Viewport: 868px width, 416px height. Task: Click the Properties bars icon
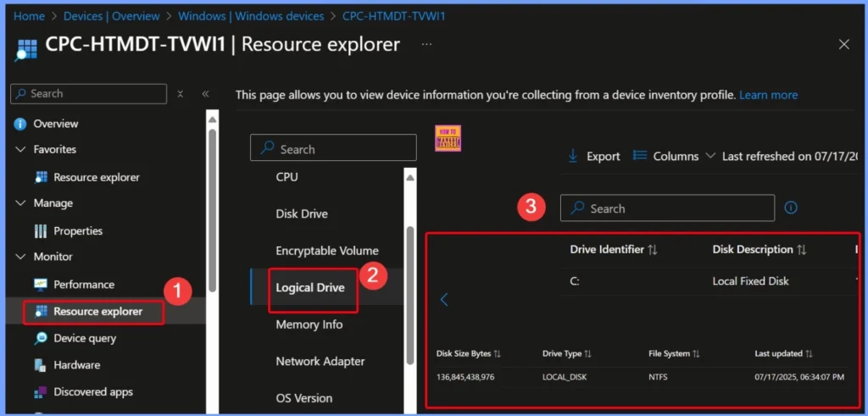[41, 230]
